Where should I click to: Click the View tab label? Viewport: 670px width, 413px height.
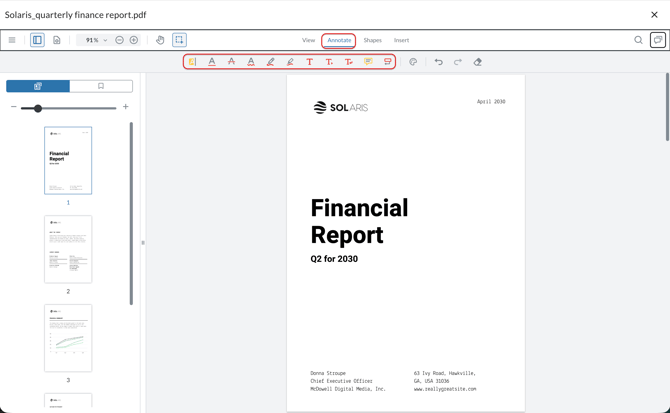309,40
